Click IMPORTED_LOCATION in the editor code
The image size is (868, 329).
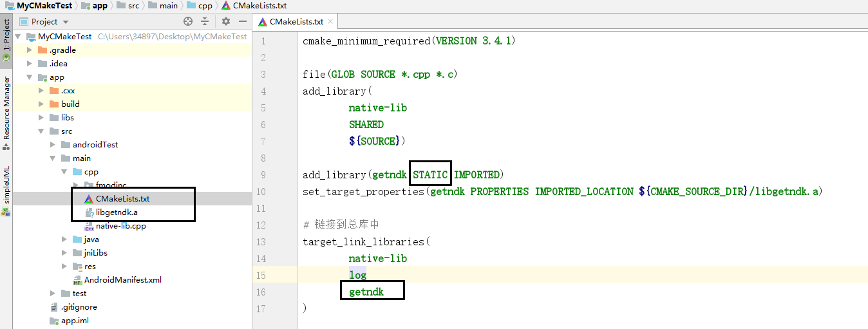[x=584, y=191]
